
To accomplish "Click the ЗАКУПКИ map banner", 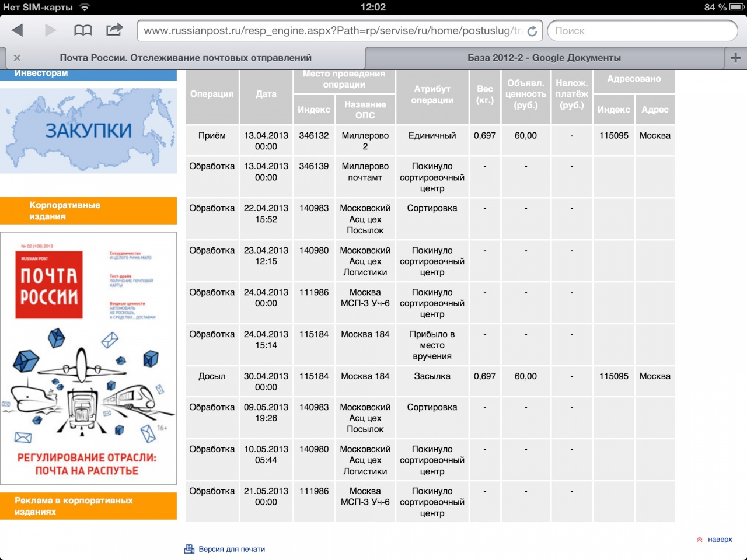I will [x=88, y=131].
